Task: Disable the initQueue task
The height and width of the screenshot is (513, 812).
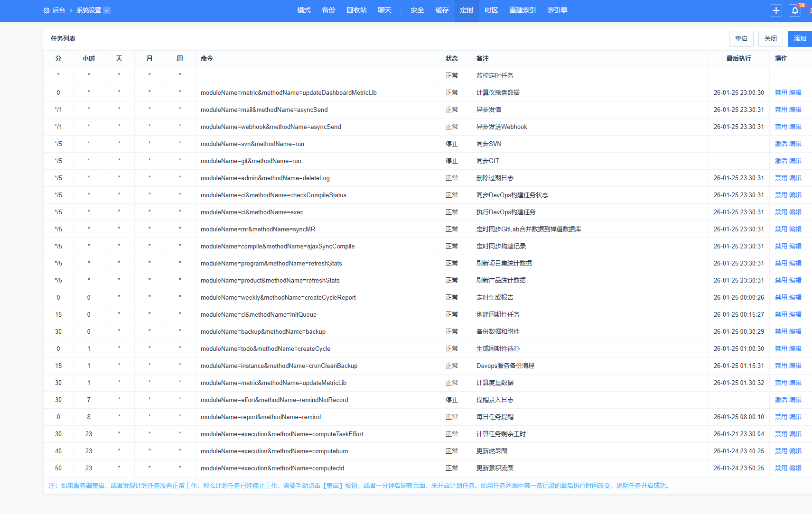Action: pyautogui.click(x=781, y=315)
